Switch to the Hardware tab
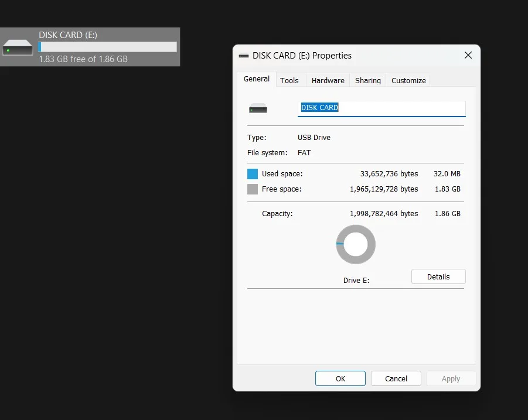Image resolution: width=528 pixels, height=420 pixels. pos(328,80)
